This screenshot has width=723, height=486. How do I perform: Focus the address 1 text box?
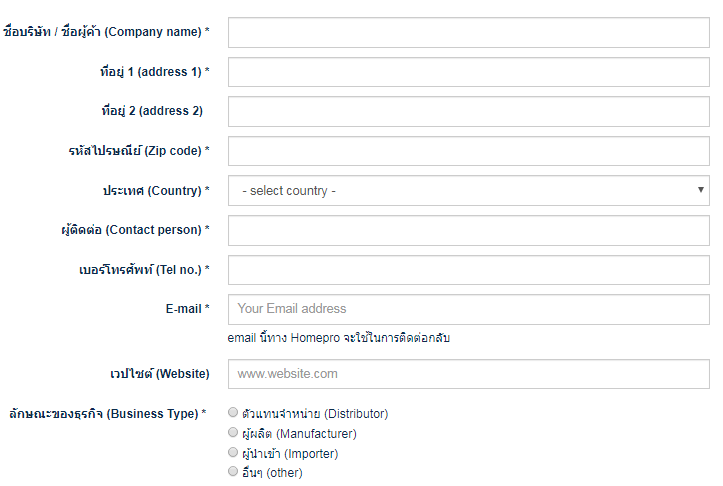pos(468,72)
